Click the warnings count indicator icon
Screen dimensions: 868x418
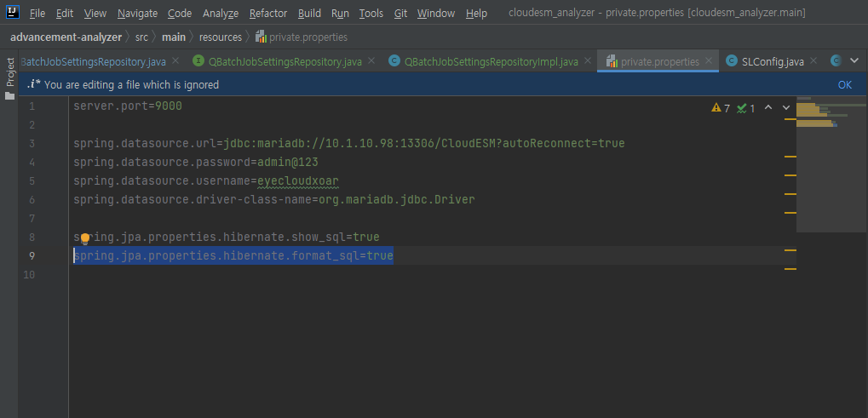720,108
